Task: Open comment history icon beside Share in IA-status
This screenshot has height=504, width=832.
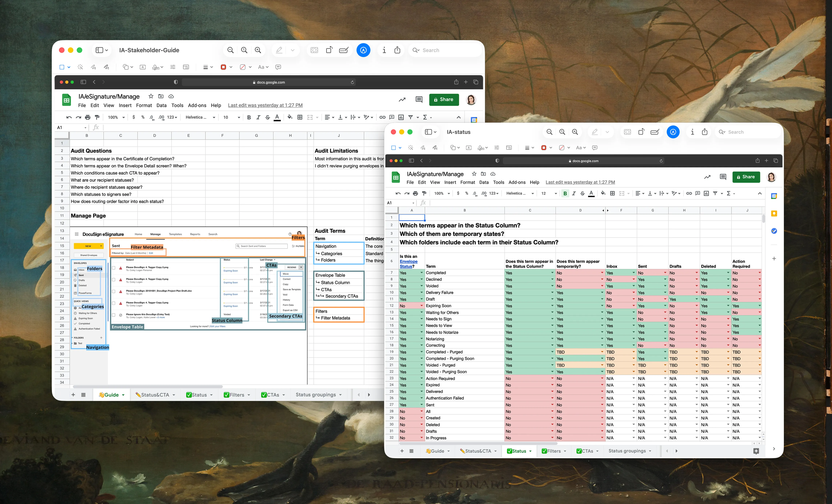Action: 723,177
